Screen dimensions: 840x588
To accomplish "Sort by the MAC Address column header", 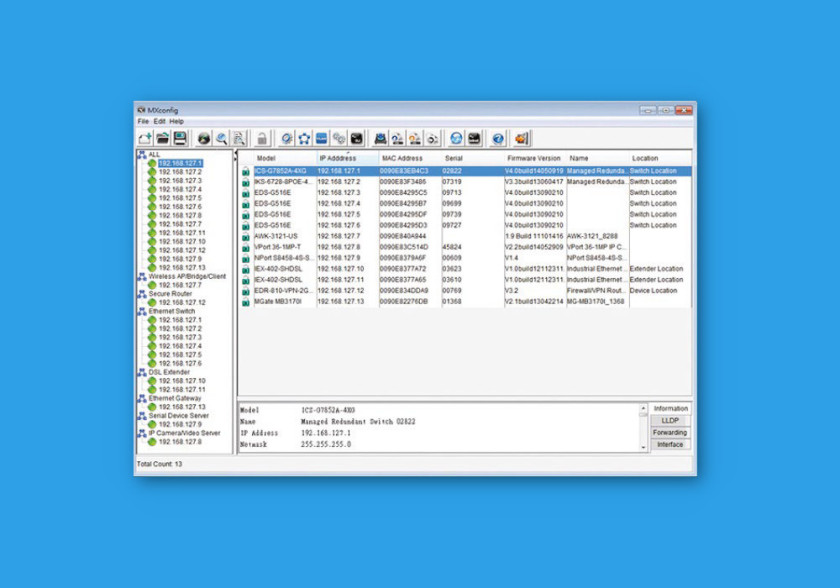I will [x=410, y=159].
